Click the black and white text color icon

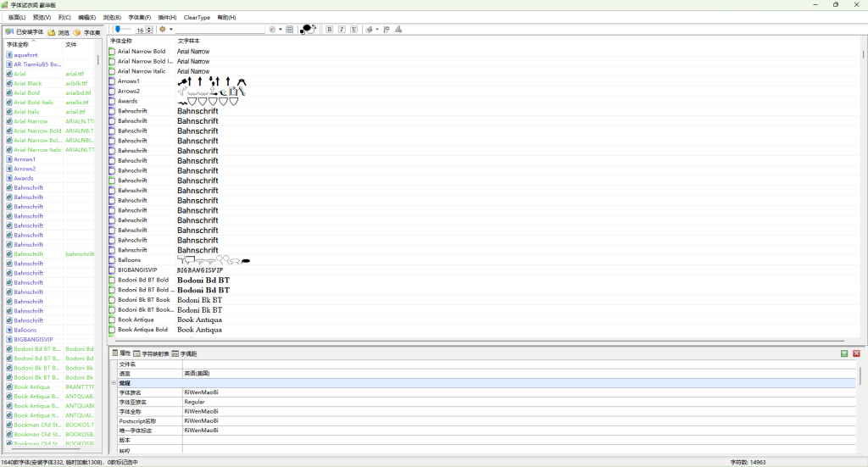(x=308, y=29)
